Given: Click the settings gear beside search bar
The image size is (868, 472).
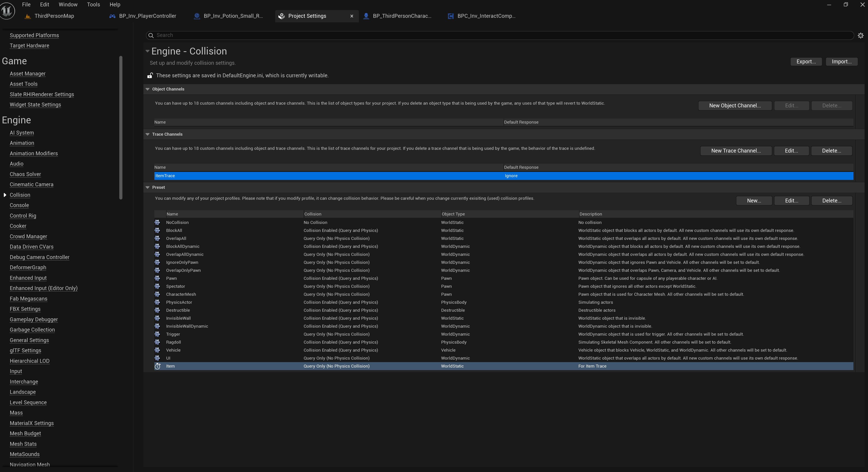Looking at the screenshot, I should 860,35.
